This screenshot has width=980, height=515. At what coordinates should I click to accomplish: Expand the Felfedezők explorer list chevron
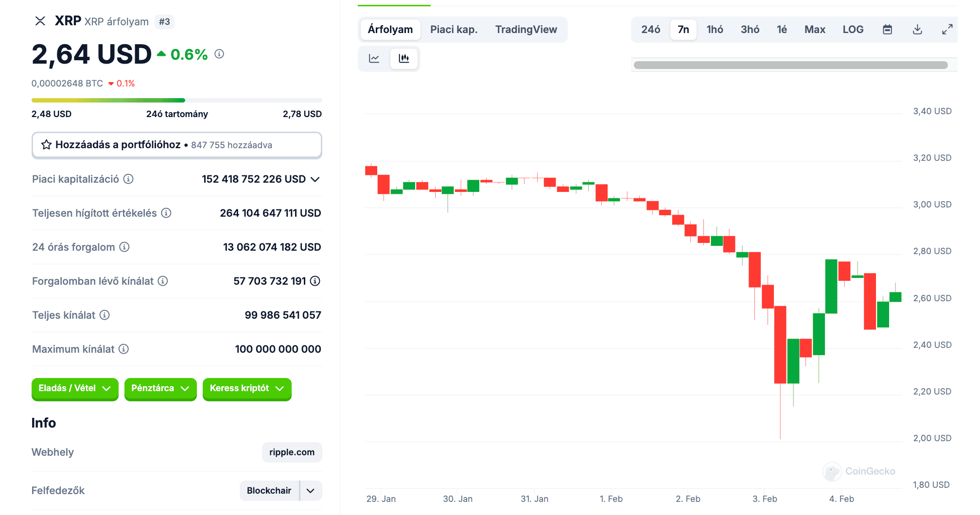point(311,491)
